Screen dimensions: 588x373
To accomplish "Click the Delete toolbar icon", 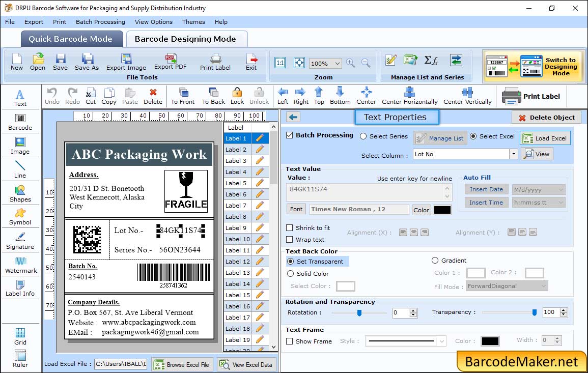I will pyautogui.click(x=153, y=96).
